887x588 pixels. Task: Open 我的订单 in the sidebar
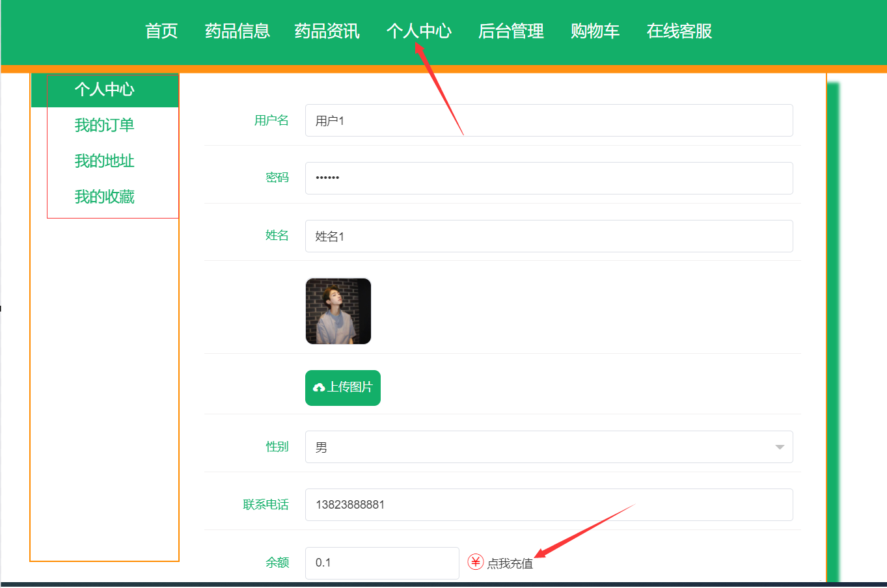point(105,125)
